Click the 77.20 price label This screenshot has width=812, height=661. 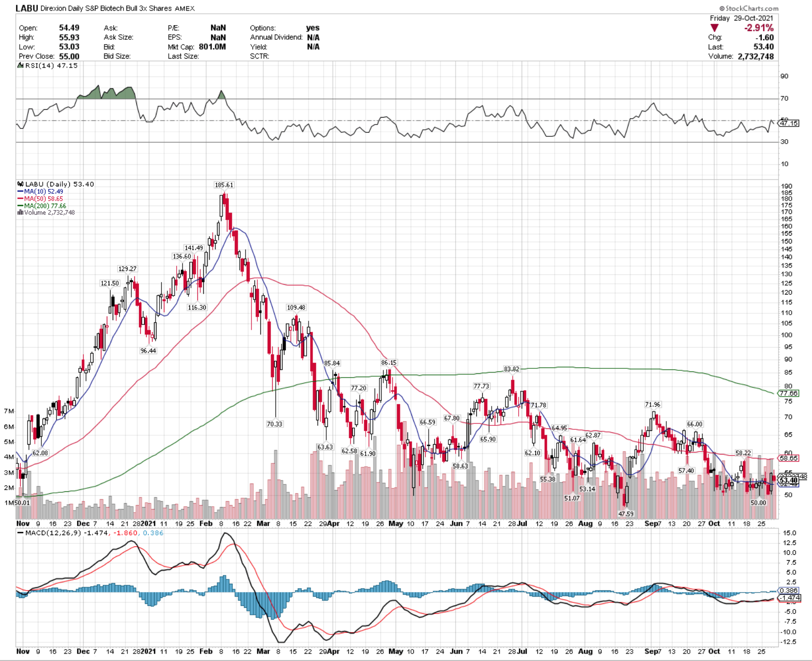click(x=359, y=388)
